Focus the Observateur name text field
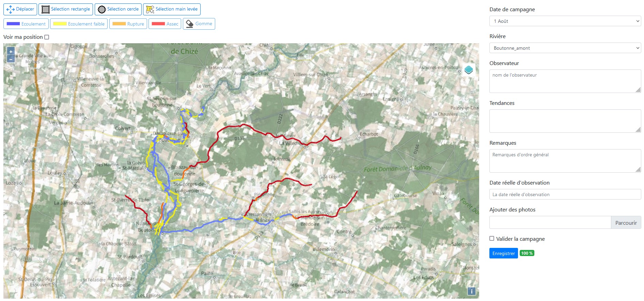 [x=565, y=81]
